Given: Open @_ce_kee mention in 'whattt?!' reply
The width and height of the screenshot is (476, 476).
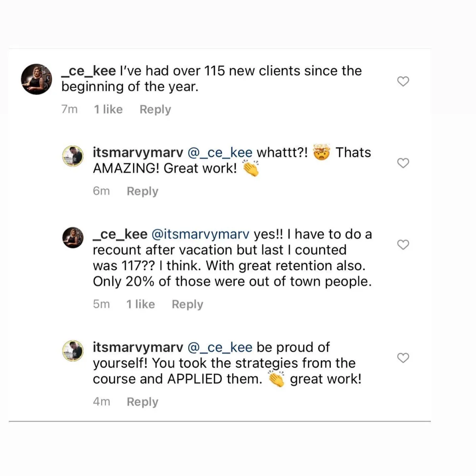Looking at the screenshot, I should point(219,153).
